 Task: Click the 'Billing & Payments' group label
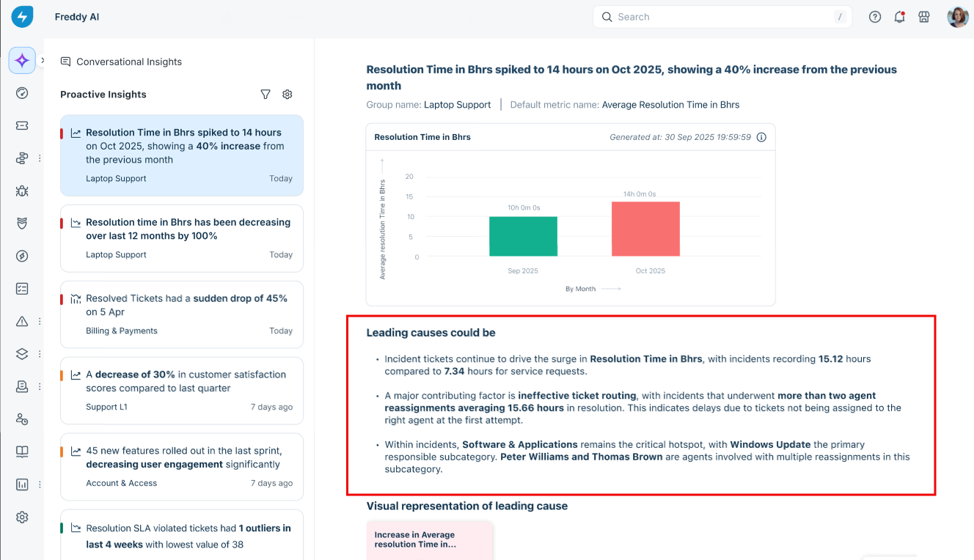[122, 331]
